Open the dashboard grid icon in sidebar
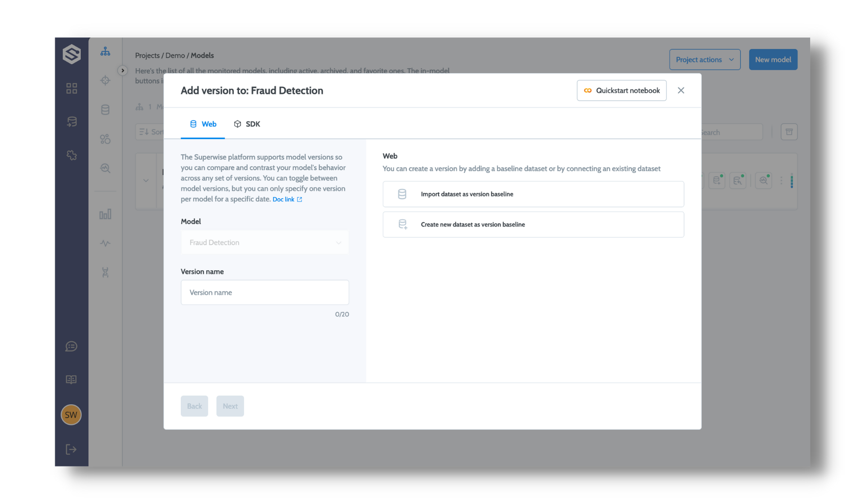This screenshot has height=504, width=864. pyautogui.click(x=72, y=88)
